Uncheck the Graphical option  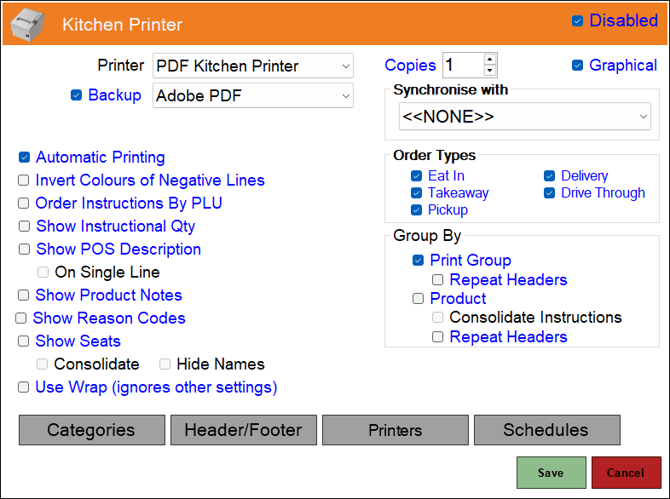coord(577,66)
